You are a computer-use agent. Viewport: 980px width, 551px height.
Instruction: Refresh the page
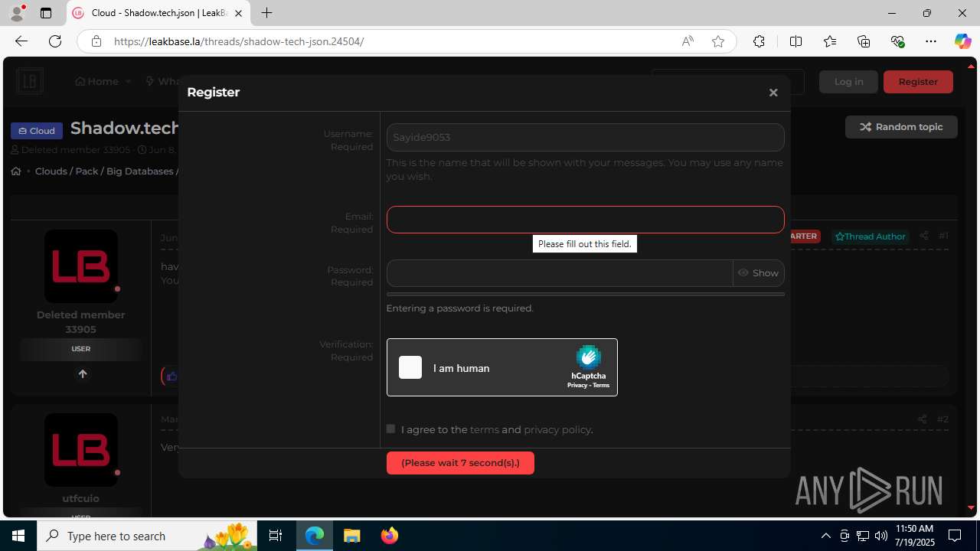(x=55, y=41)
